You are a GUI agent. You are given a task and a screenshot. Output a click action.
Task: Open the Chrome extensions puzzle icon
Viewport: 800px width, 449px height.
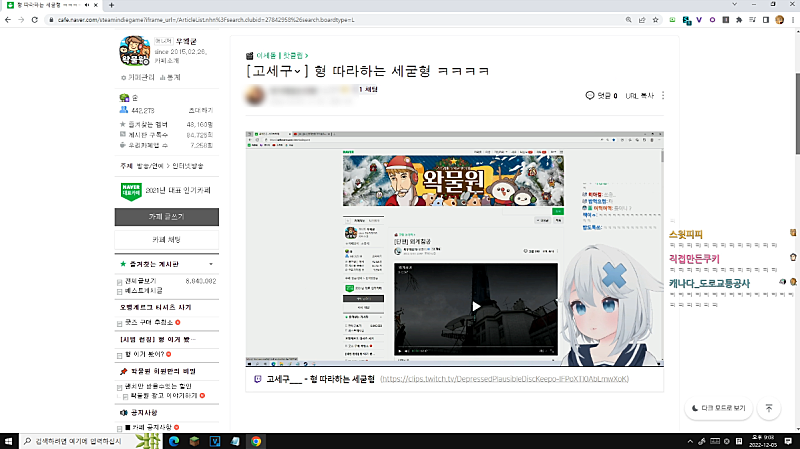[741, 20]
